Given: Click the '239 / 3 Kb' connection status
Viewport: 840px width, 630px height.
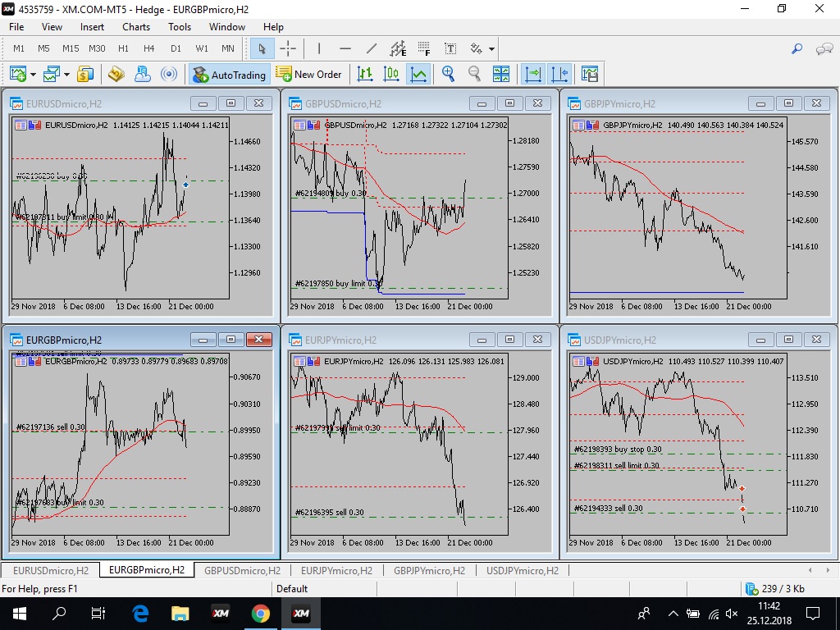Looking at the screenshot, I should coord(776,589).
